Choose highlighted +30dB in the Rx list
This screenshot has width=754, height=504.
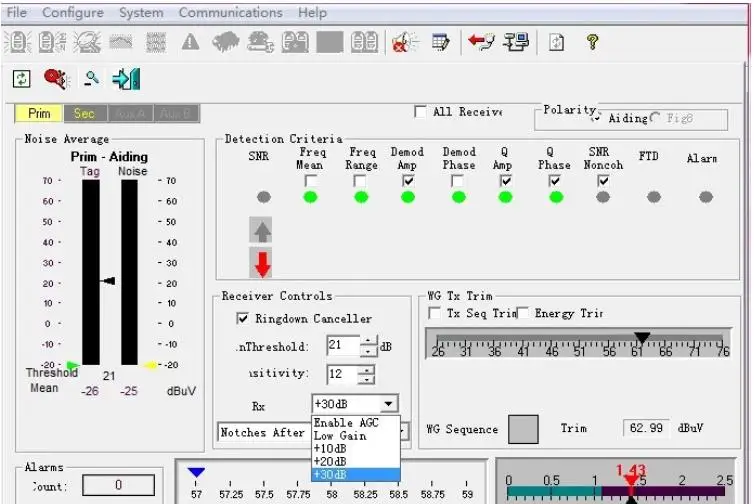pyautogui.click(x=355, y=475)
